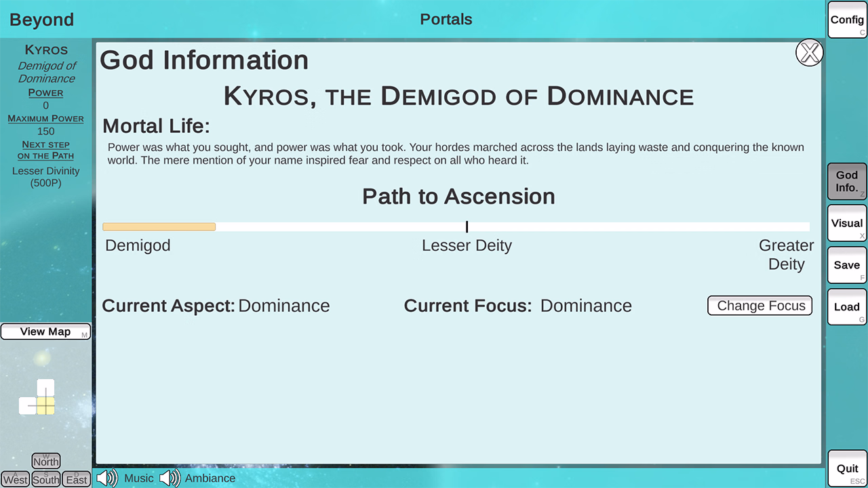
Task: Close the God Information panel
Action: click(x=809, y=53)
